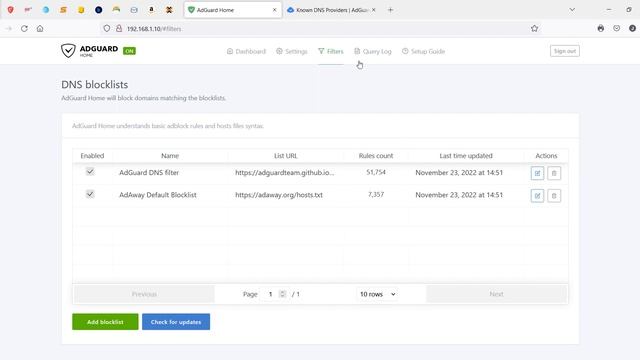Sign out of AdGuard Home
Image resolution: width=640 pixels, height=360 pixels.
(565, 51)
